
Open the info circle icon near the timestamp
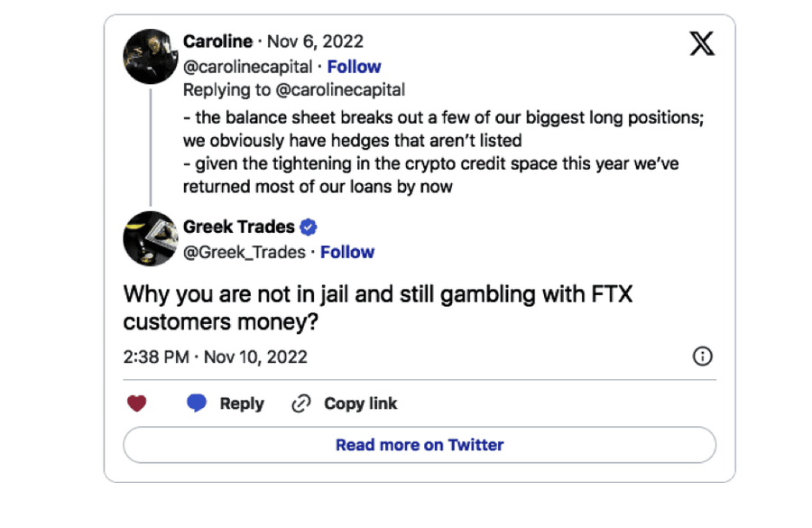pos(703,357)
